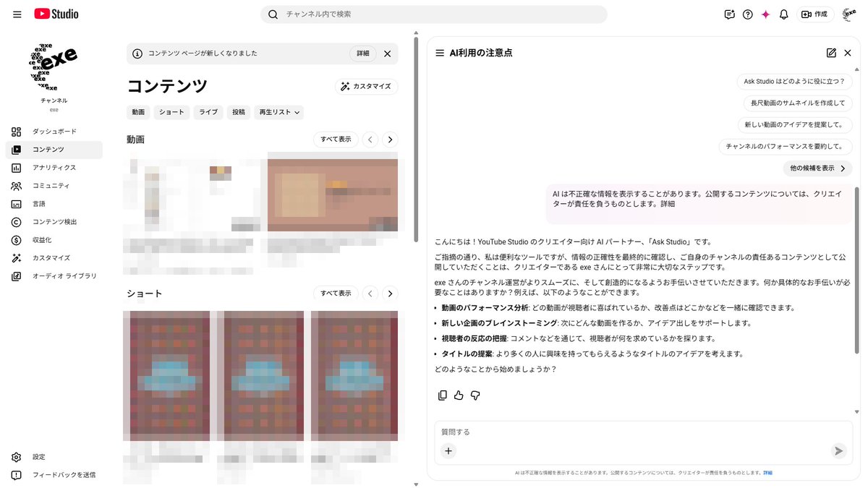Click the plus attach button in chat
Screen dimensions: 868x488
coord(448,450)
